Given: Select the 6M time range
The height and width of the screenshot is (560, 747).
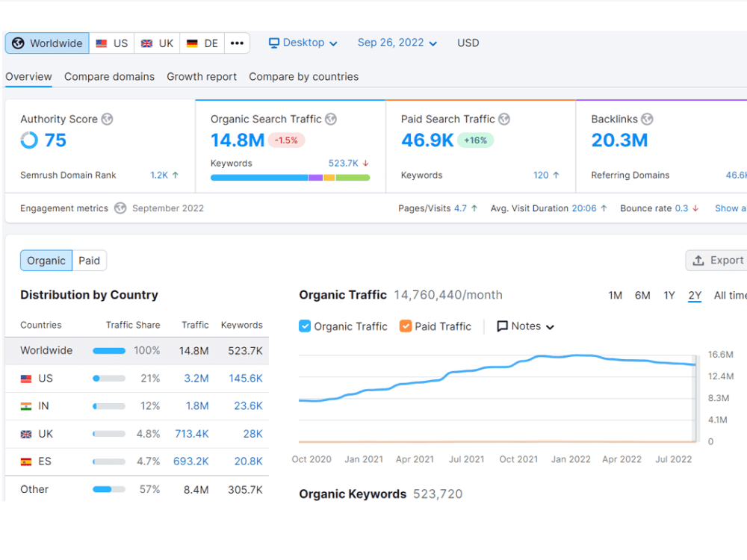Looking at the screenshot, I should 642,296.
